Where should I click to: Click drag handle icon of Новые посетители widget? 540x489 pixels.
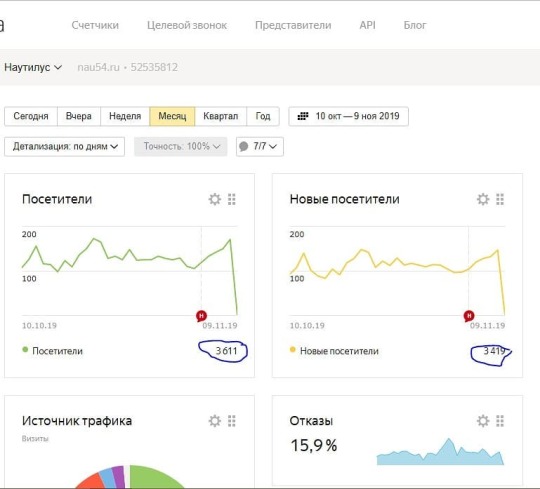[500, 199]
